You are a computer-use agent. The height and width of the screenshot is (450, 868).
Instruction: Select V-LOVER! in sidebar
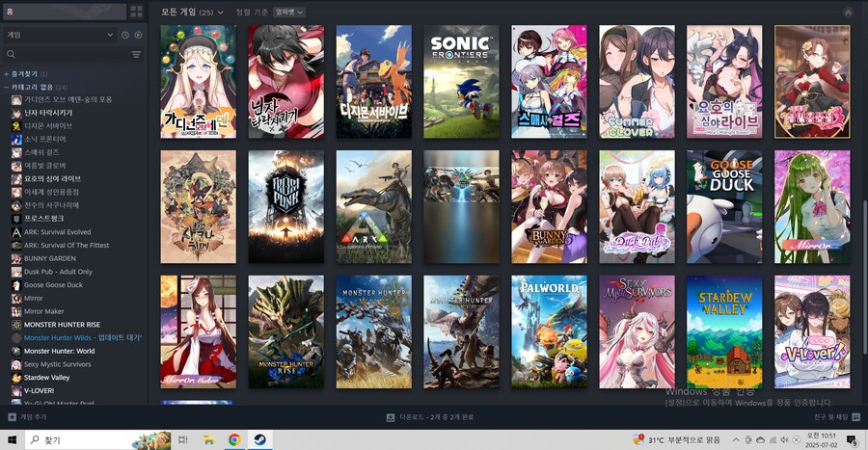pos(39,391)
